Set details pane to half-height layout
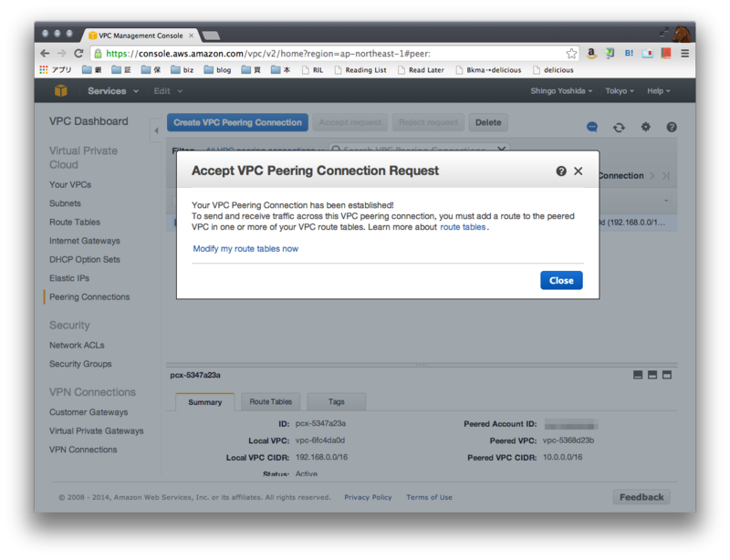The height and width of the screenshot is (560, 730). pyautogui.click(x=652, y=375)
